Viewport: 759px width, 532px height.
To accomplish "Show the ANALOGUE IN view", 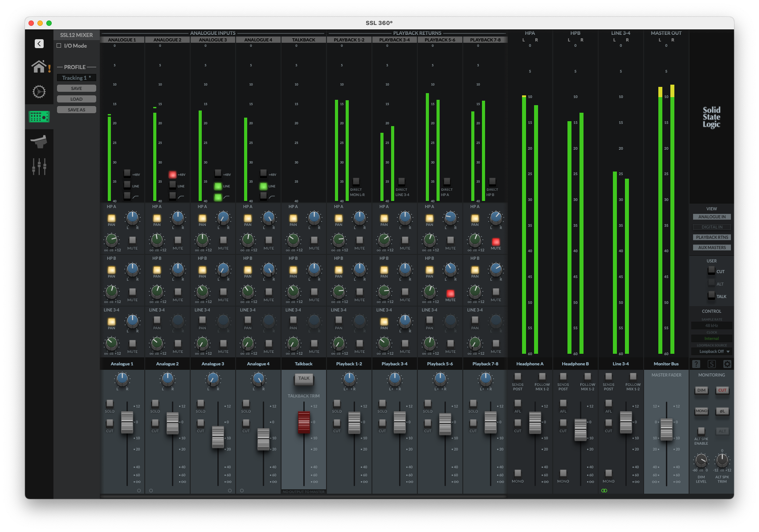I will coord(712,217).
